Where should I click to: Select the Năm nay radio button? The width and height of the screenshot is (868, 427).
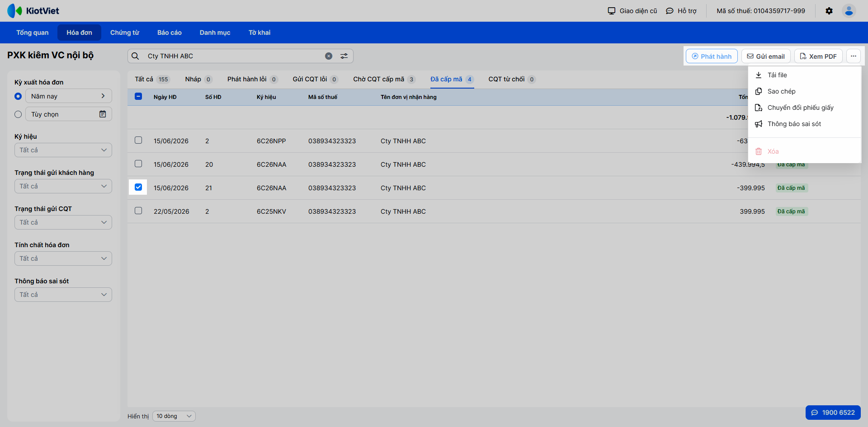[18, 96]
